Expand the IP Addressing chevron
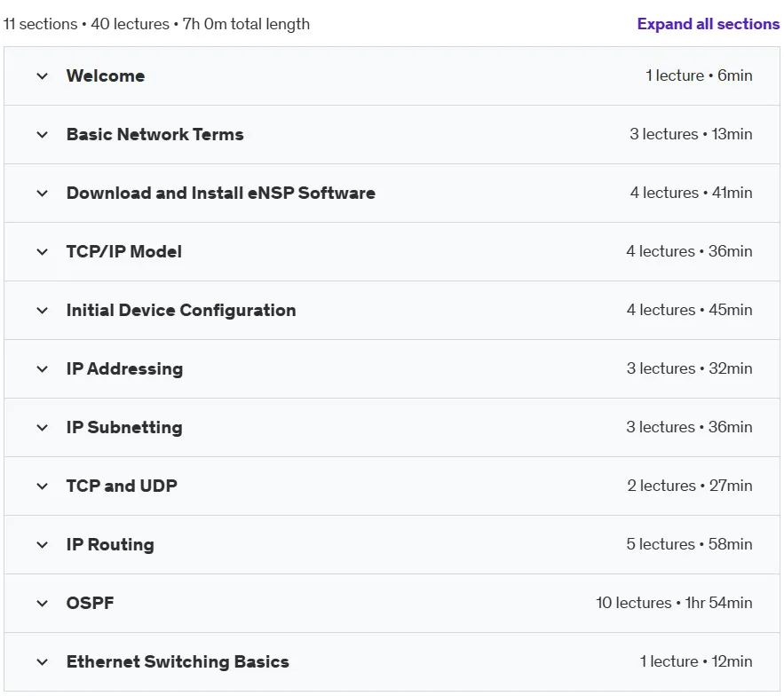This screenshot has width=784, height=696. [43, 369]
